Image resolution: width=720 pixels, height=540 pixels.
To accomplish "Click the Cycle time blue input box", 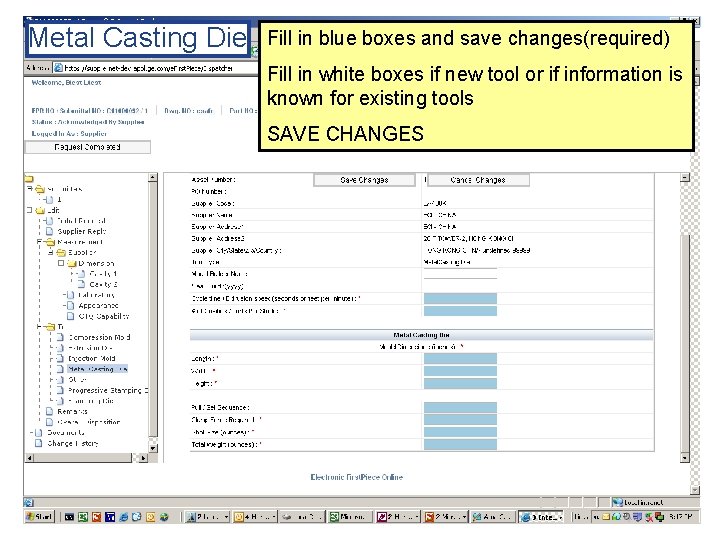I will (460, 299).
